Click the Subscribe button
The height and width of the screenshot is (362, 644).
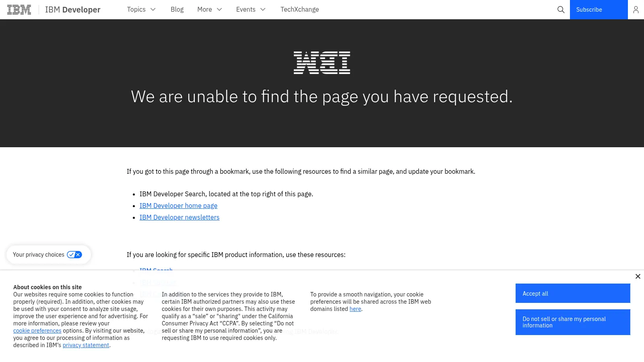tap(599, 10)
